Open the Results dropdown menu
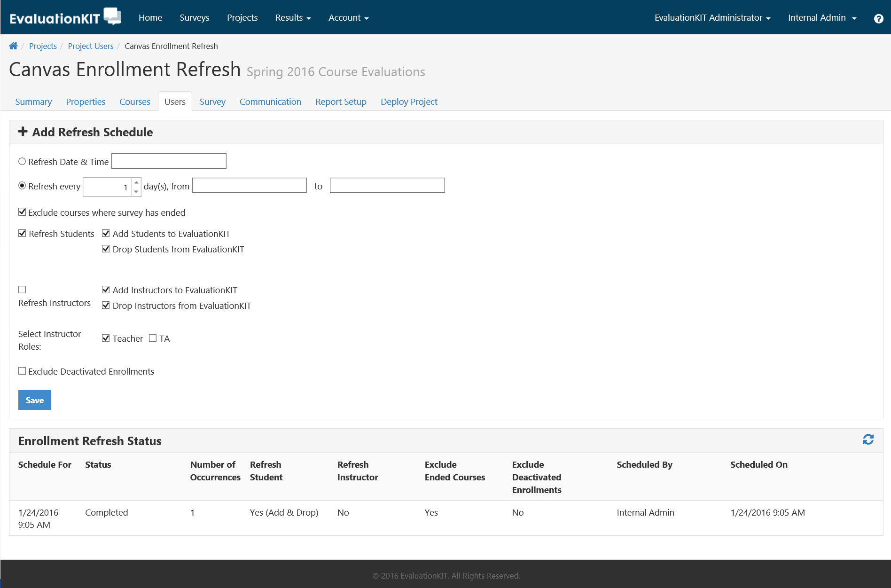The width and height of the screenshot is (891, 588). [x=293, y=18]
